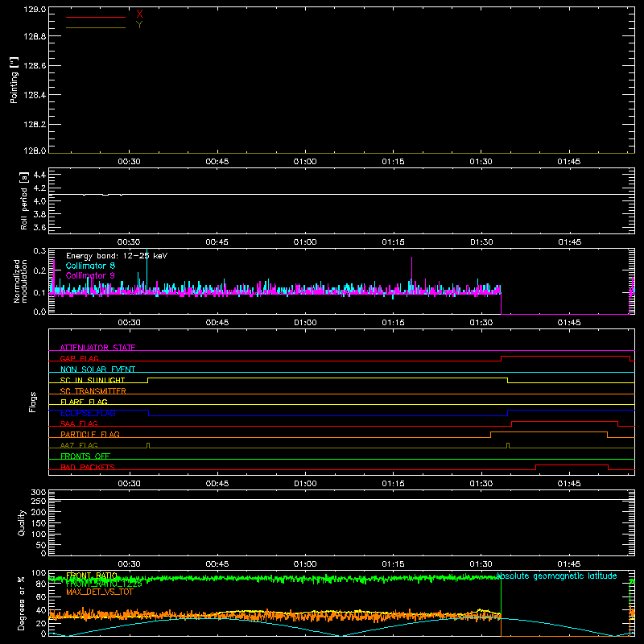Screen dimensions: 644x644
Task: Click 01:00 time label under Pointing plot
Action: click(305, 162)
